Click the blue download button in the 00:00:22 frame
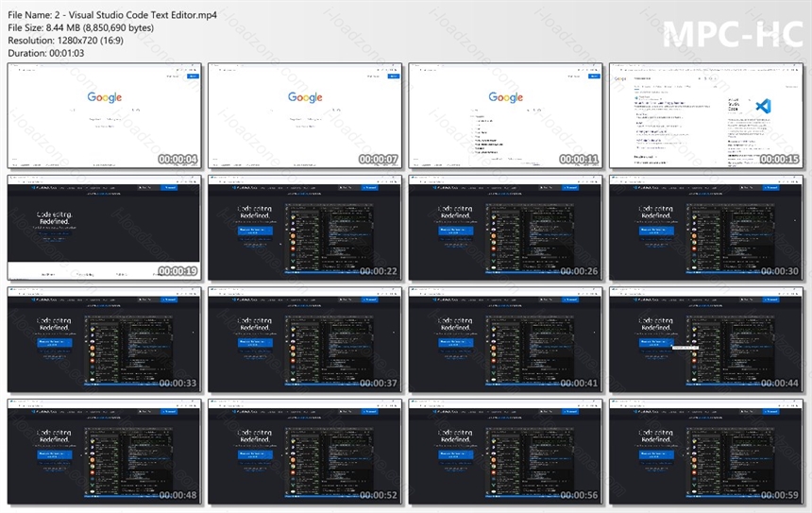Viewport: 812px width, 513px height. coord(255,231)
